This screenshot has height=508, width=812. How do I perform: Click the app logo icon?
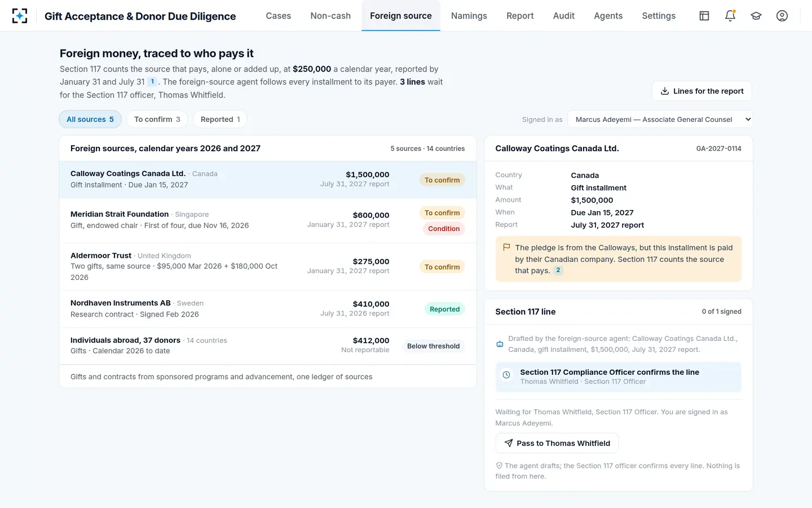click(x=20, y=16)
